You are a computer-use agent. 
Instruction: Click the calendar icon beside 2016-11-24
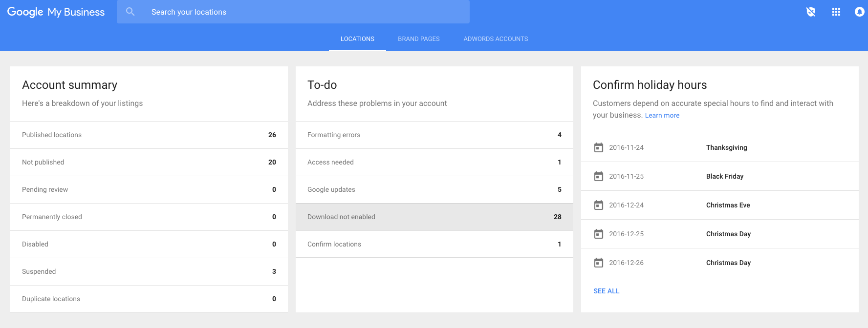tap(598, 147)
